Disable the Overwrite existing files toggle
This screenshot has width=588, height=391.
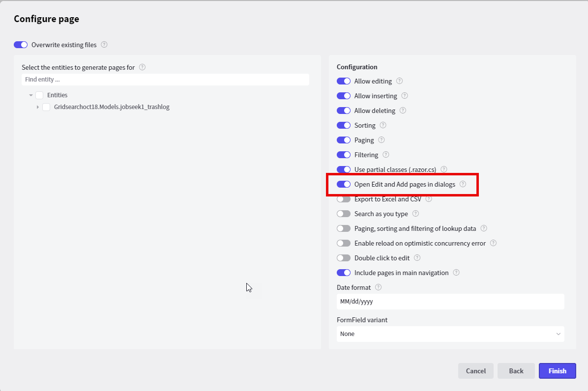click(x=21, y=44)
